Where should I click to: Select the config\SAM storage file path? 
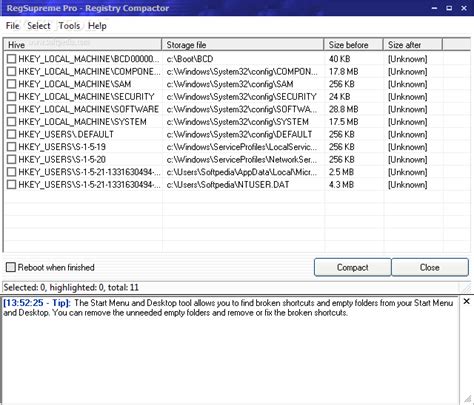[230, 84]
